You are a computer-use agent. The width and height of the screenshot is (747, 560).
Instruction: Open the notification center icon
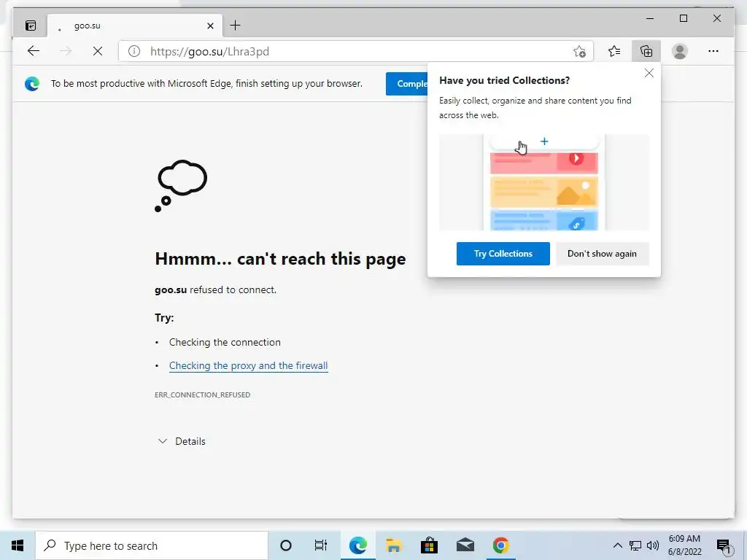pos(724,546)
